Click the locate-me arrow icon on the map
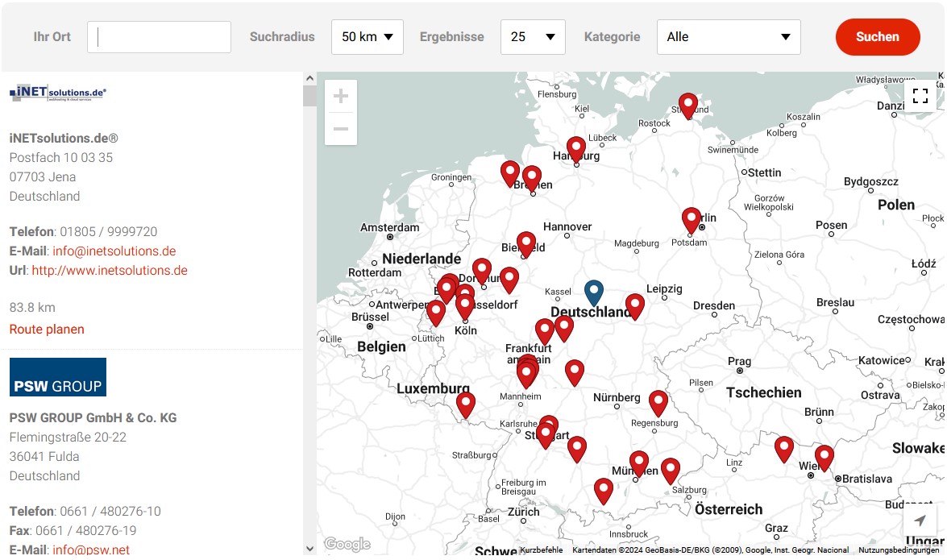947x560 pixels. (x=920, y=521)
